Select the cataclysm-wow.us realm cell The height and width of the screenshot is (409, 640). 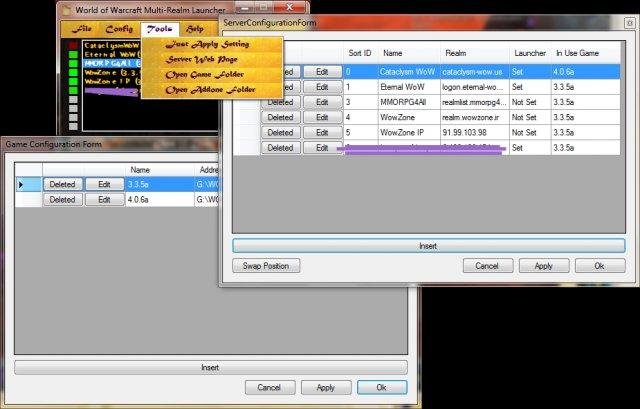(475, 72)
